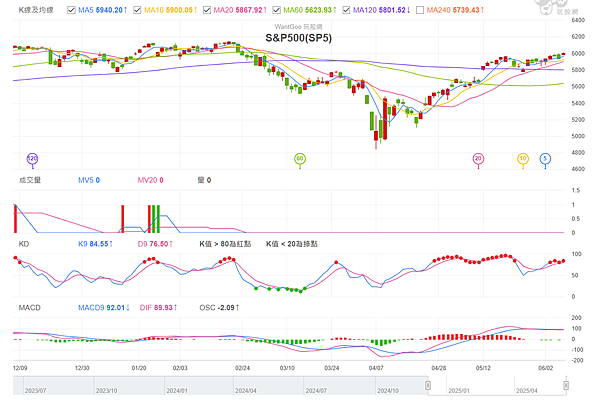Click the 2024/01 section in navigator
This screenshot has width=600, height=402.
177,391
